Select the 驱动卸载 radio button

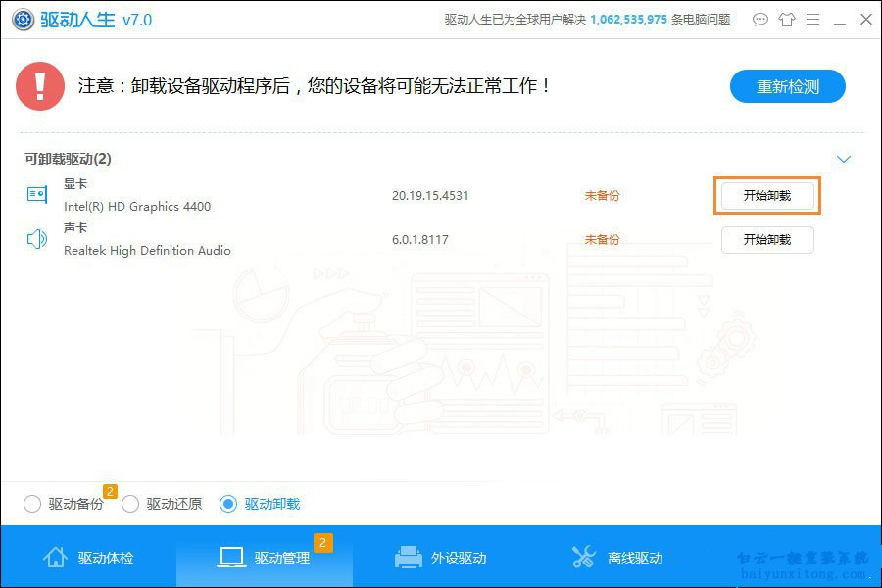tap(230, 504)
